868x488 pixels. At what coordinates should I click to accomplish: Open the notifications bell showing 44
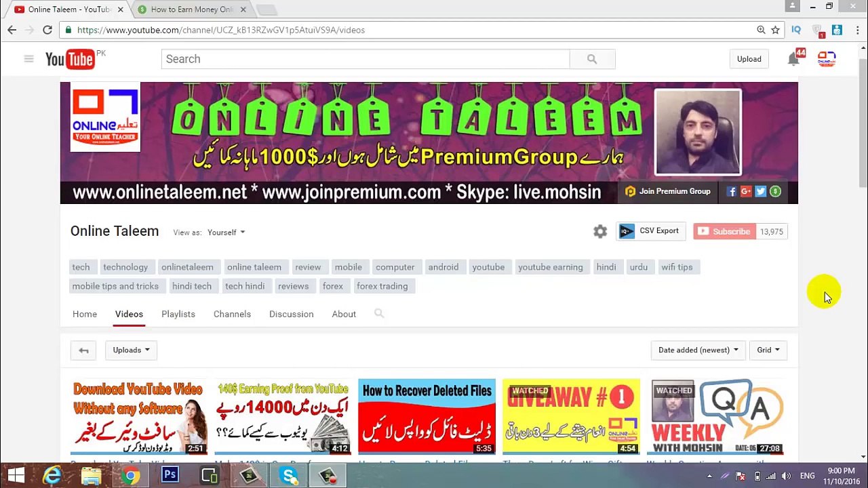click(793, 59)
